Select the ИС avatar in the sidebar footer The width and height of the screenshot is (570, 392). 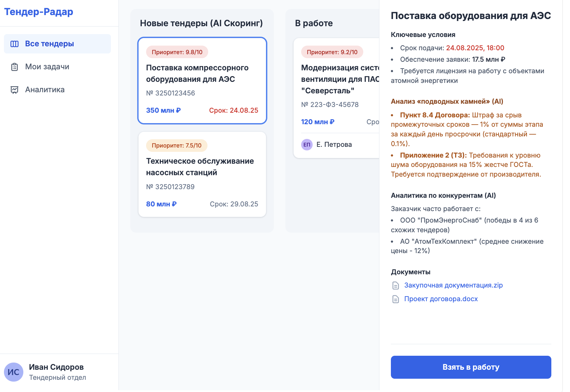pos(14,372)
